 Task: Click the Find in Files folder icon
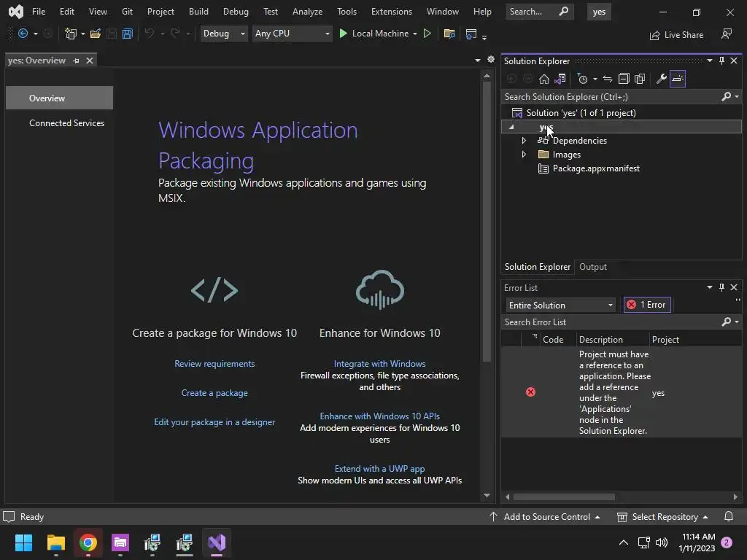(x=449, y=34)
